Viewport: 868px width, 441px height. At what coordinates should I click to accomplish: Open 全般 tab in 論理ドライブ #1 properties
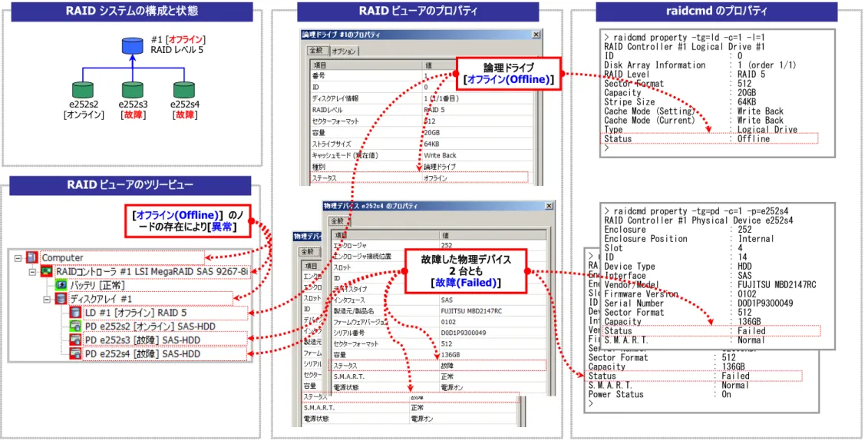pos(317,51)
